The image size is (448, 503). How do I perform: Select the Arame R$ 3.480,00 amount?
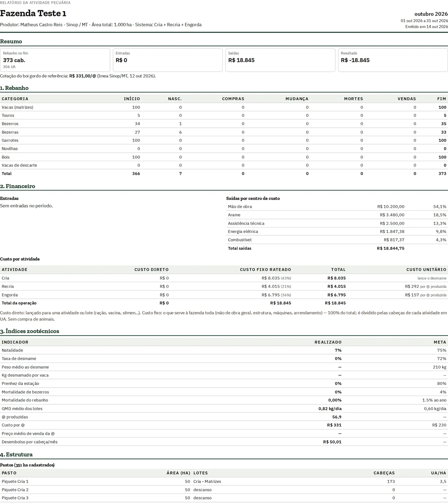pos(392,215)
